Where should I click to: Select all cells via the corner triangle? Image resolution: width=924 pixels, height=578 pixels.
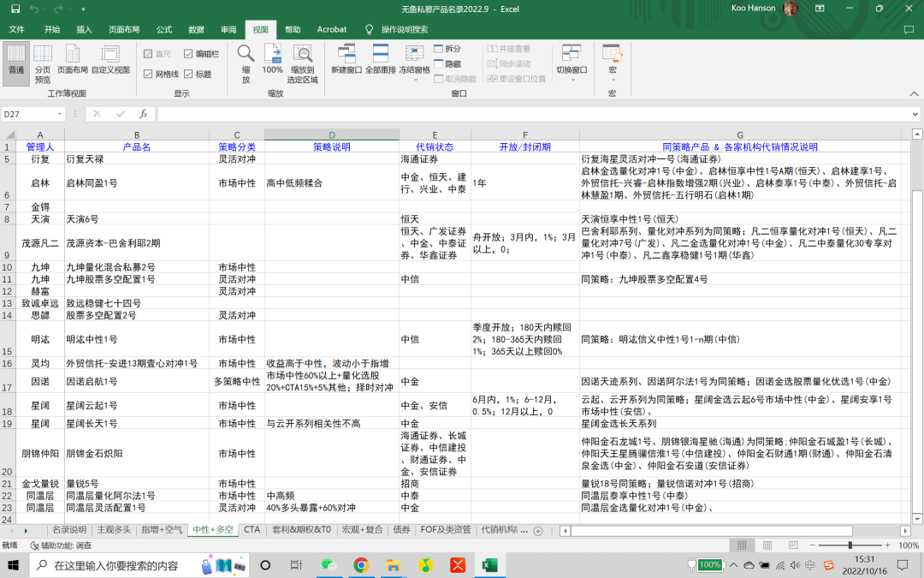click(x=9, y=135)
